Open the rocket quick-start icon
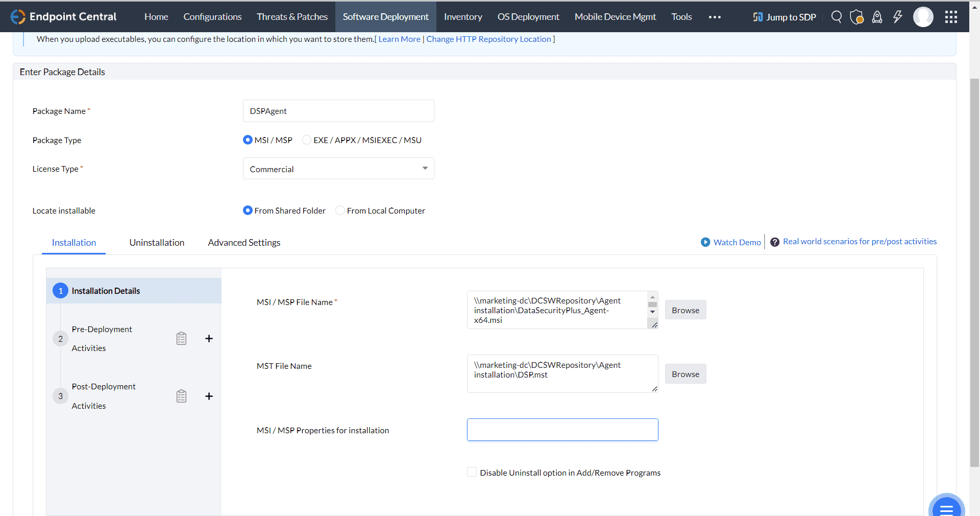980x516 pixels. coord(877,17)
